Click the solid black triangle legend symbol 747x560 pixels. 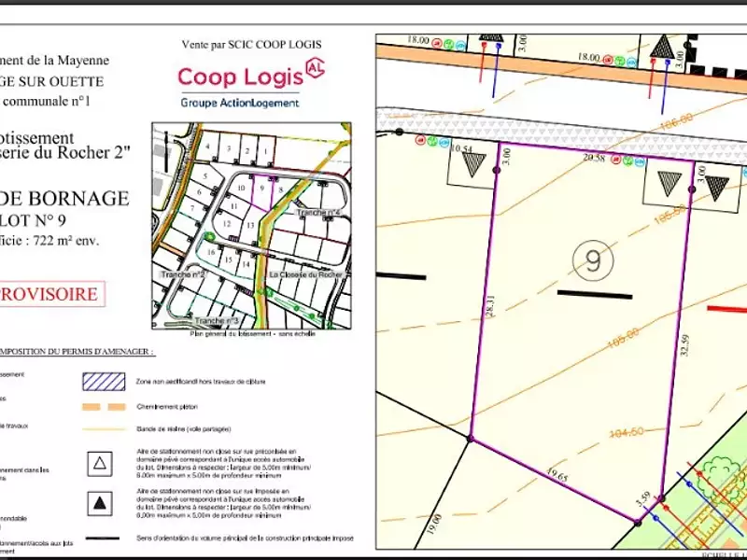[100, 504]
